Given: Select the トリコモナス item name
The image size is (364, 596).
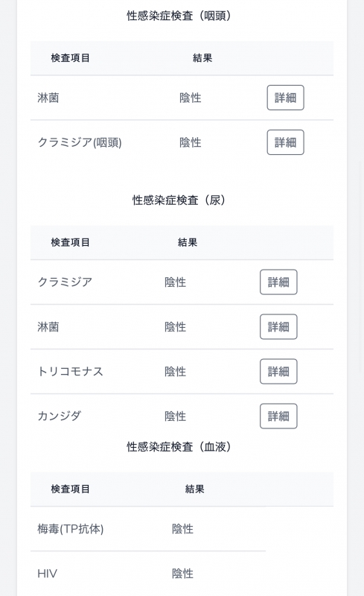Looking at the screenshot, I should pos(70,371).
